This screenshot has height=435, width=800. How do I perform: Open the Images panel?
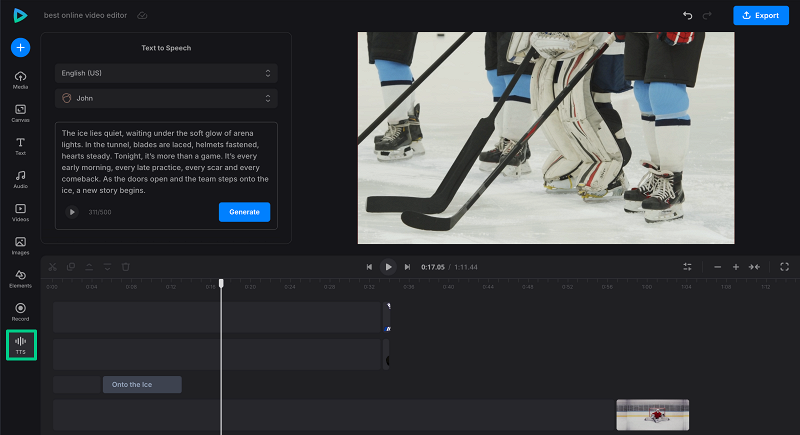(x=20, y=246)
